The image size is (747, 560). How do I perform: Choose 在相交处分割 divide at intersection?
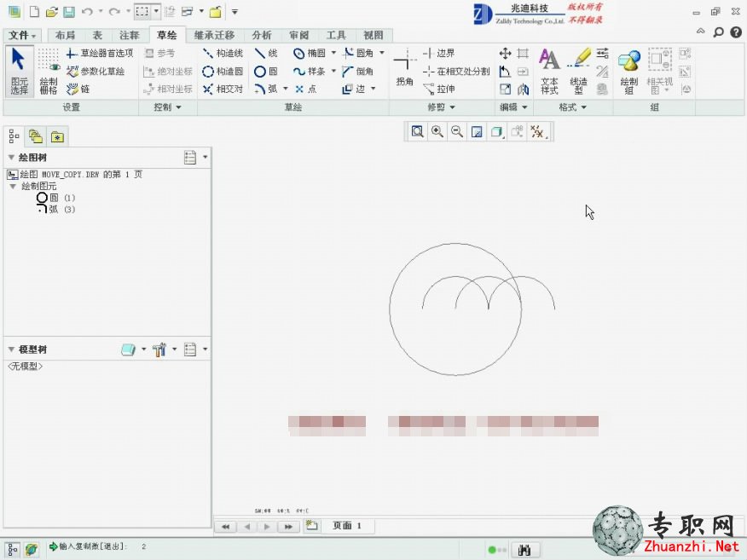(x=456, y=71)
